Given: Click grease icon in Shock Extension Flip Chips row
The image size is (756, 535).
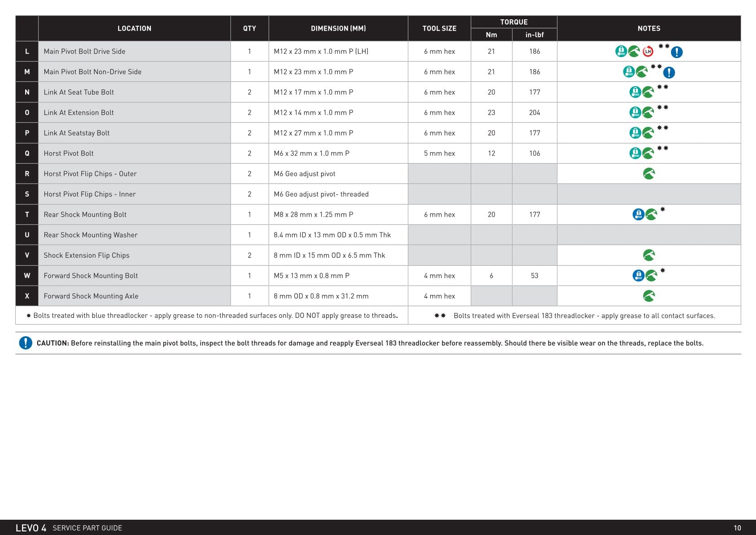Looking at the screenshot, I should click(649, 255).
